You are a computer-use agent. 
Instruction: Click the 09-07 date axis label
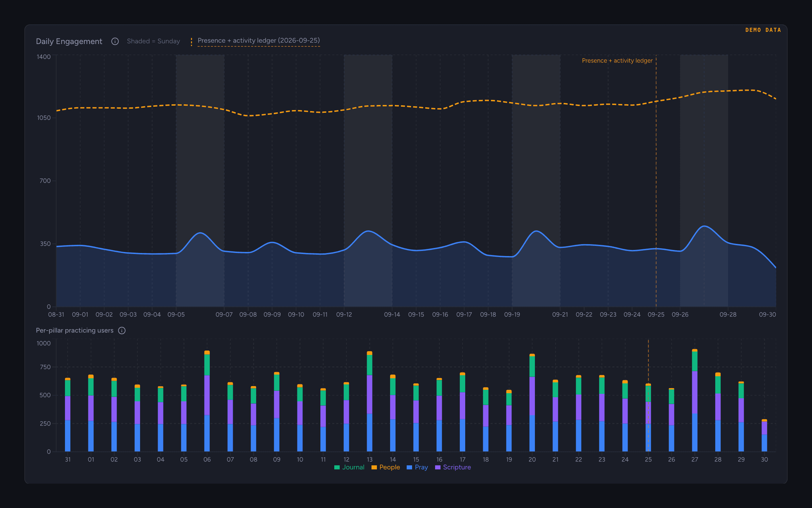coord(224,315)
